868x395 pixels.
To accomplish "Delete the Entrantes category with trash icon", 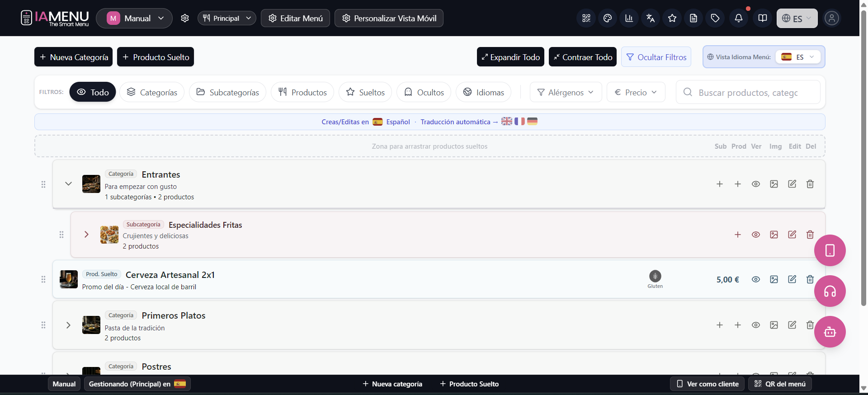I will point(810,184).
